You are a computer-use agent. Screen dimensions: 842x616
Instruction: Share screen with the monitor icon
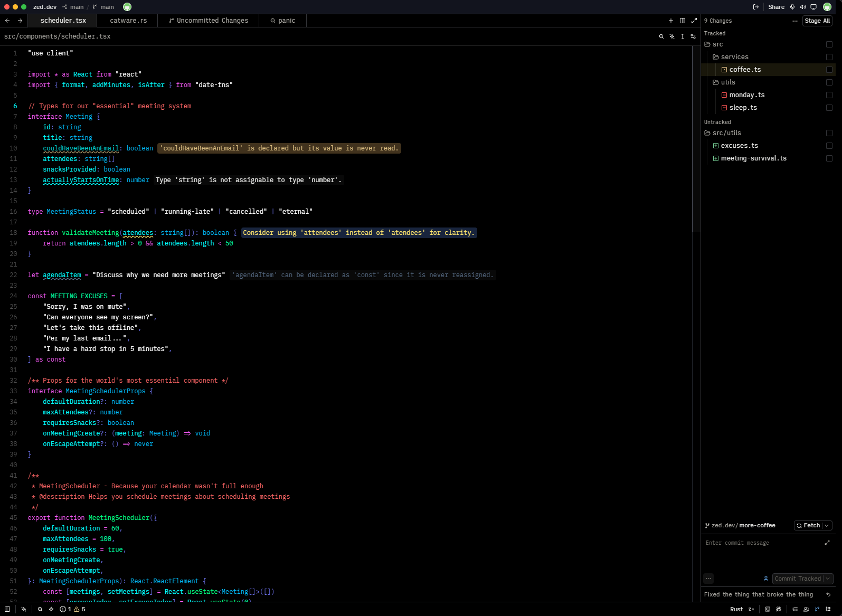point(813,7)
